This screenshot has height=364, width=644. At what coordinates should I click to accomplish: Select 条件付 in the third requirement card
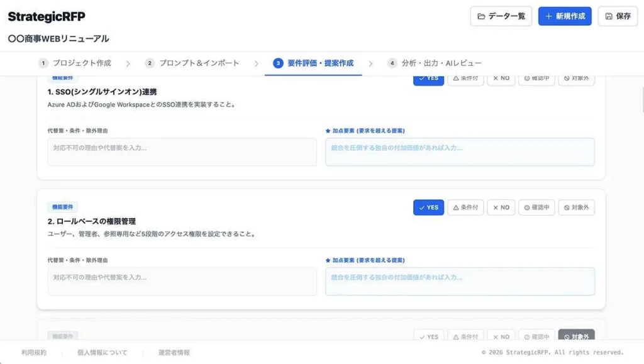click(465, 336)
